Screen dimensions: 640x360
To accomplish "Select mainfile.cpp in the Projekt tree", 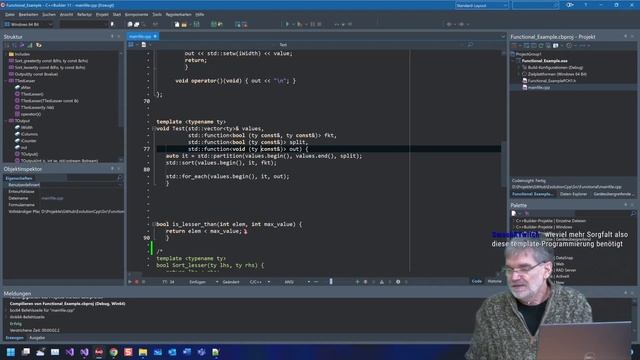I will pyautogui.click(x=538, y=87).
